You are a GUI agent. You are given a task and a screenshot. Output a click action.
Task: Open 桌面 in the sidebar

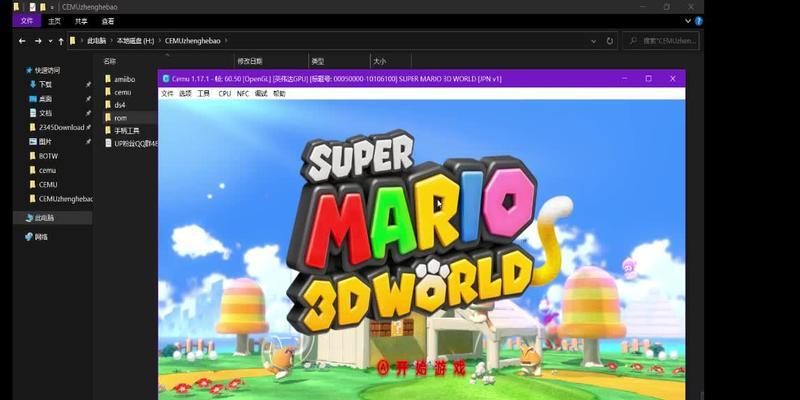click(41, 98)
